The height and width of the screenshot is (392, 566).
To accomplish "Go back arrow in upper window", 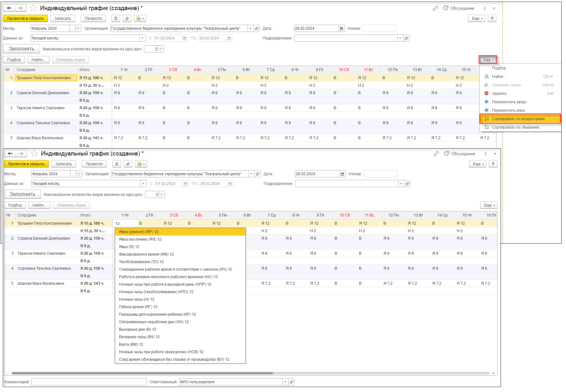I will tap(9, 8).
